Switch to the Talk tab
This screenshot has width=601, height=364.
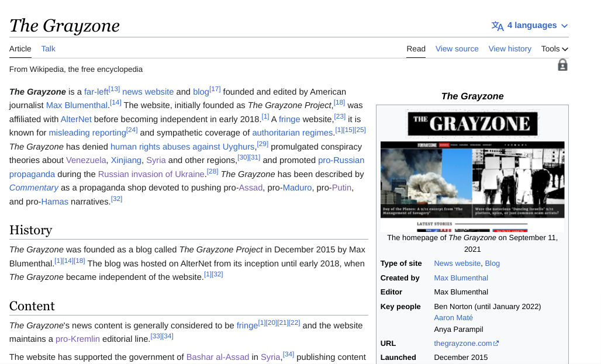49,48
